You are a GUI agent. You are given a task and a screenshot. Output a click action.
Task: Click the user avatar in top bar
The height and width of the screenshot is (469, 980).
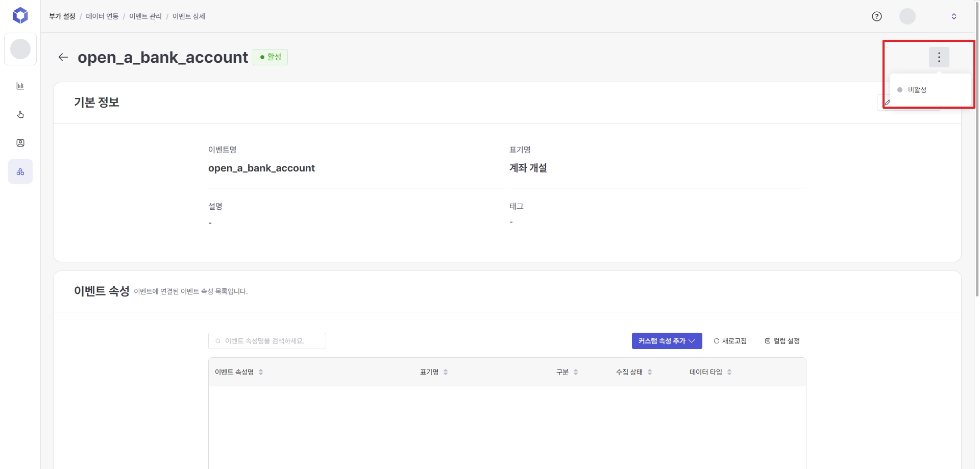(907, 16)
